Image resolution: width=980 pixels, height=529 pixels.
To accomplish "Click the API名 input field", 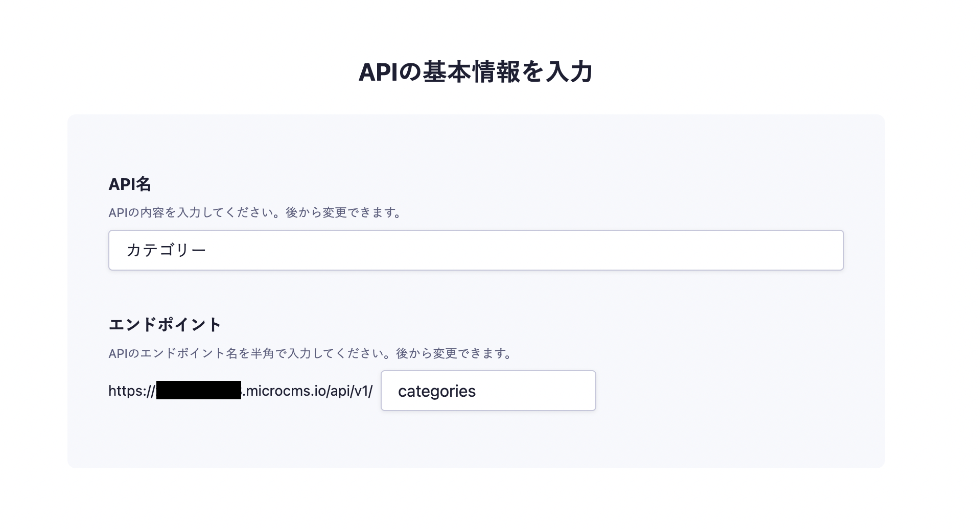I will 475,250.
